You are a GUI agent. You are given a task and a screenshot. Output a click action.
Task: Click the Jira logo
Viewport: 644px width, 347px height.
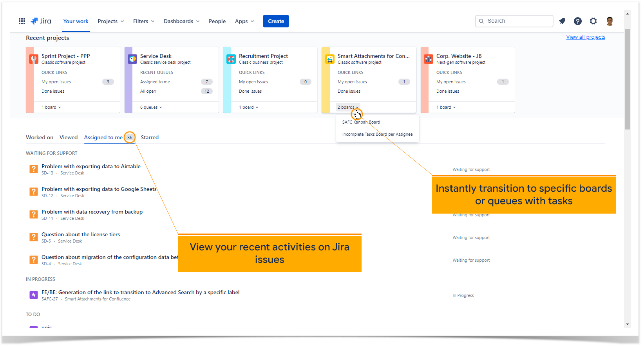(41, 21)
